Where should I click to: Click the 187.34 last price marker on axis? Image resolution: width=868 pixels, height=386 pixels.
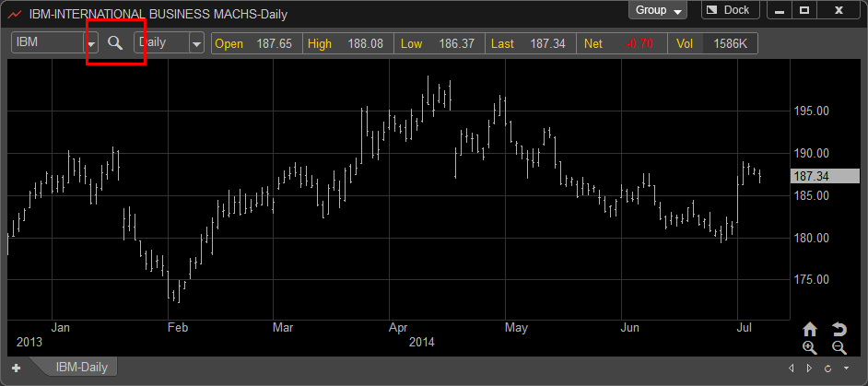pyautogui.click(x=825, y=177)
